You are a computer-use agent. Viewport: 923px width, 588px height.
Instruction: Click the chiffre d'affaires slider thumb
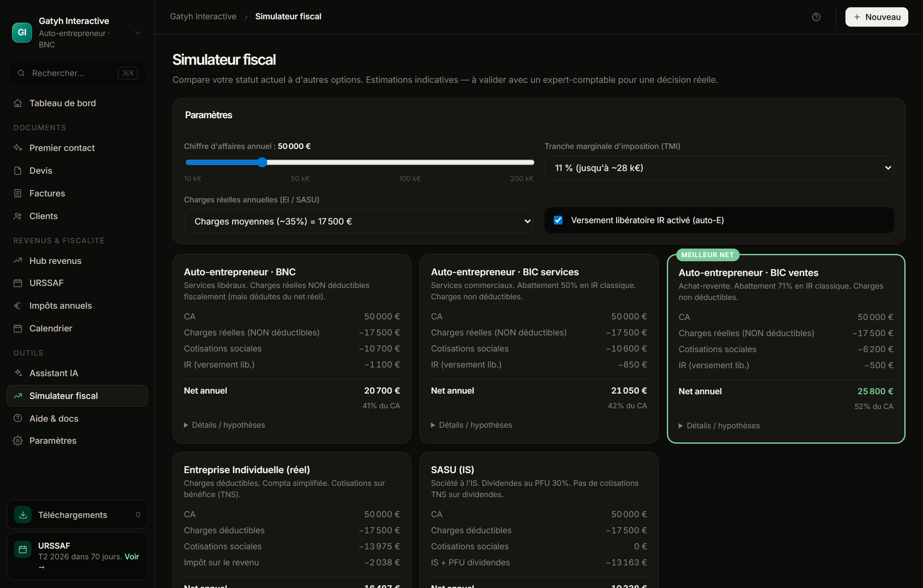(x=262, y=163)
